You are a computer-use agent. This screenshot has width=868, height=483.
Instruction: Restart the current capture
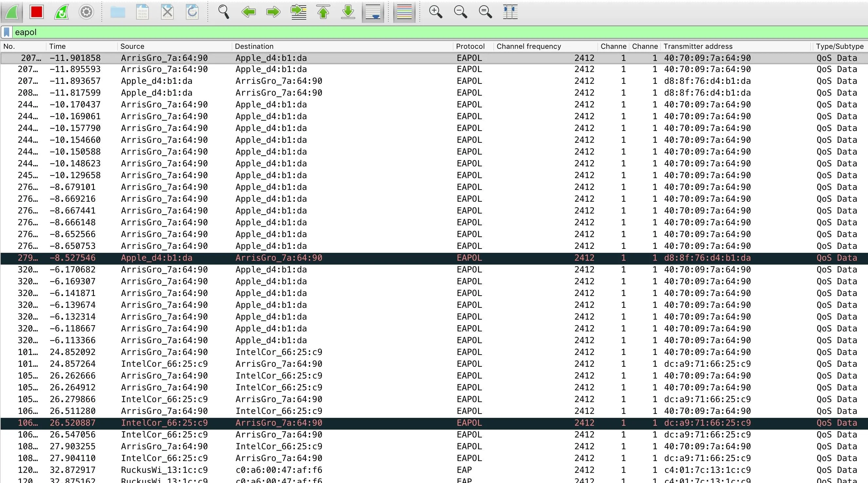[61, 12]
